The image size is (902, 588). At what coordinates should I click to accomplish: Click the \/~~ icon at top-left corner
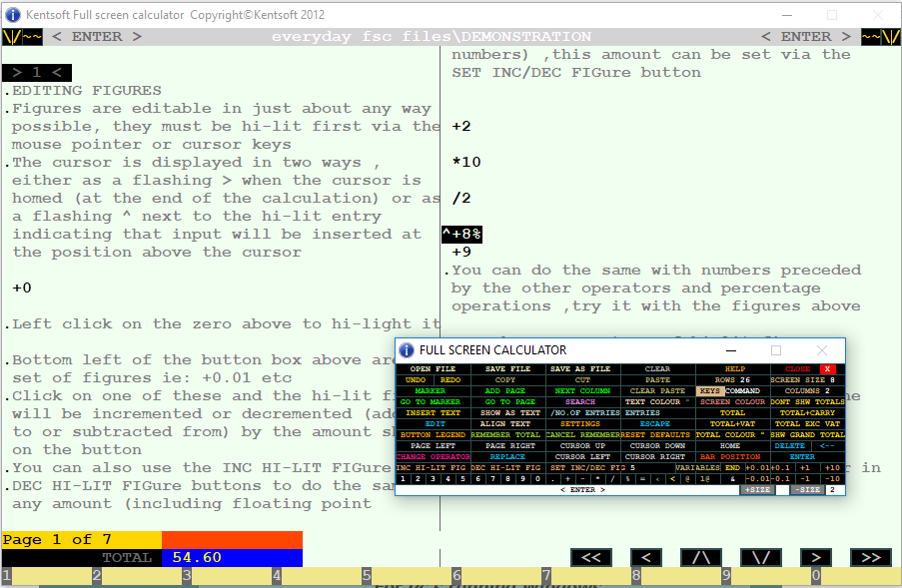[22, 37]
